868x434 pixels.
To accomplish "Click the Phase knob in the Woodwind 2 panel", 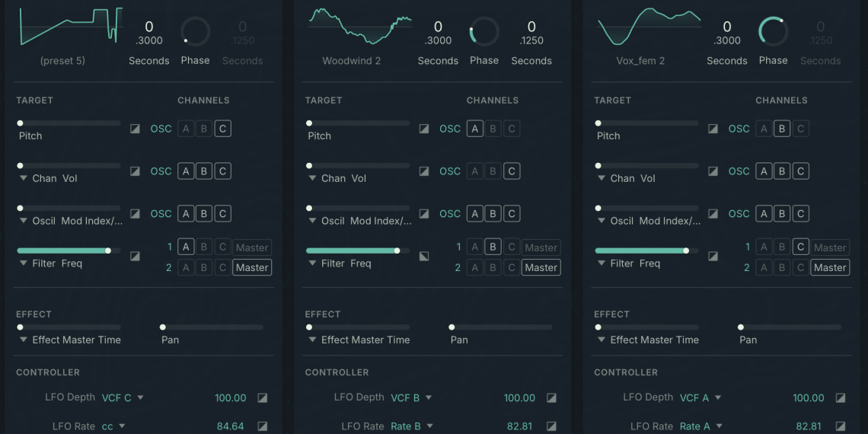I will 484,32.
